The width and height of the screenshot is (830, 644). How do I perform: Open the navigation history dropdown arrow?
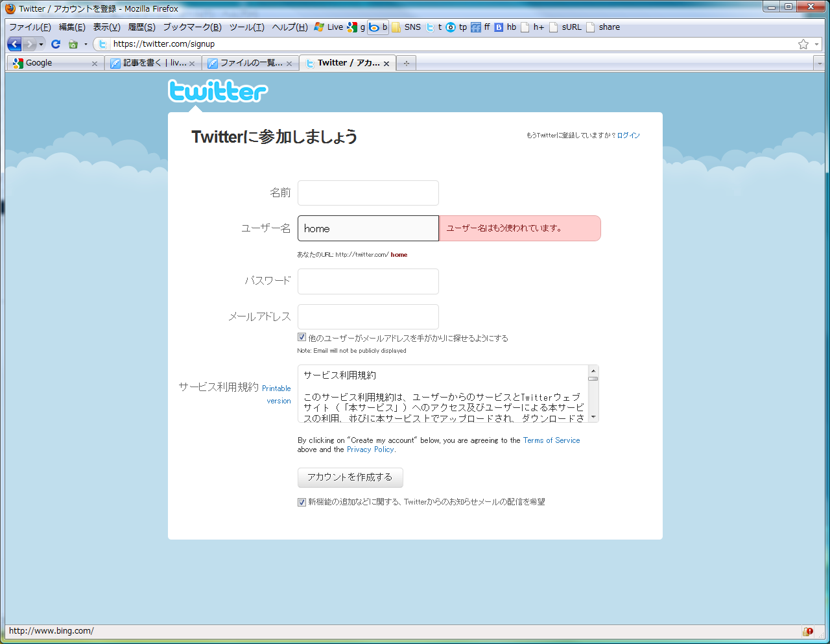41,44
